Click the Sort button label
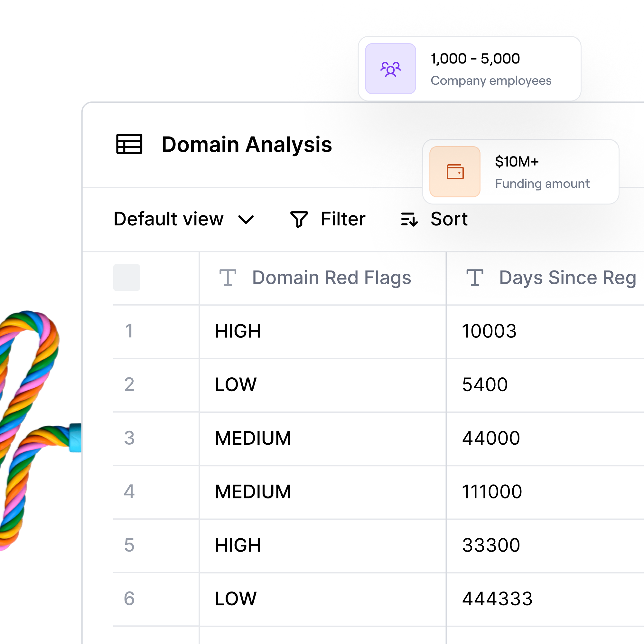Viewport: 644px width, 644px height. pos(449,219)
